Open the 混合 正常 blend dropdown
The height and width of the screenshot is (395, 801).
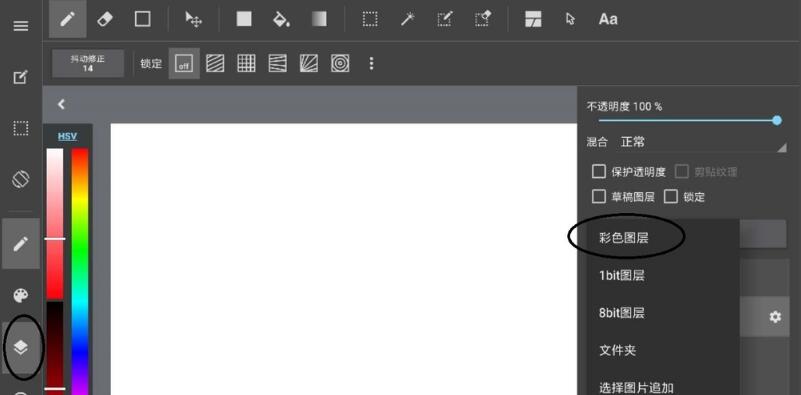click(687, 143)
